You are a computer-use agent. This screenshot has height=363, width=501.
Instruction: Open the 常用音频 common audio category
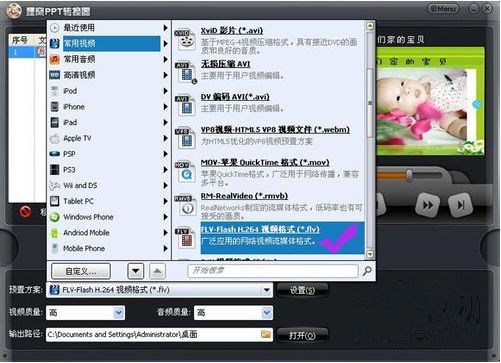click(x=109, y=59)
